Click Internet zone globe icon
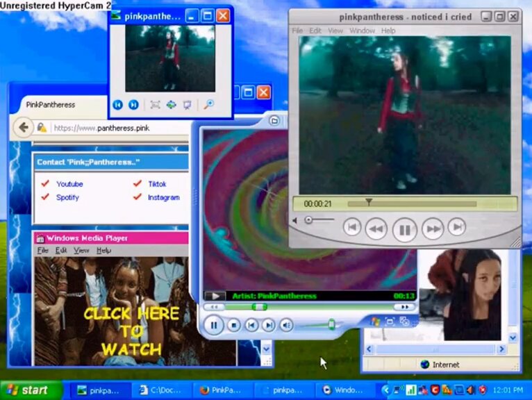Viewport: 532px width, 400px height. (425, 365)
